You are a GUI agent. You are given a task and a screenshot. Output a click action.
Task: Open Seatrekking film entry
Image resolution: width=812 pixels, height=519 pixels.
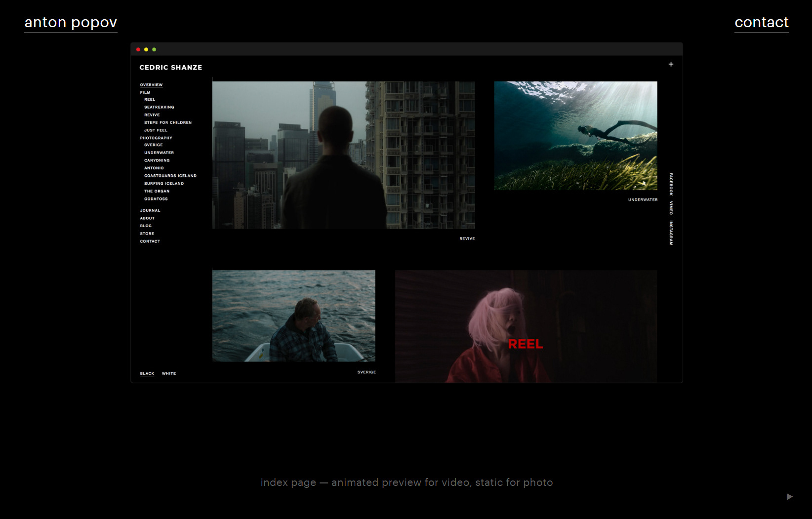click(x=159, y=107)
